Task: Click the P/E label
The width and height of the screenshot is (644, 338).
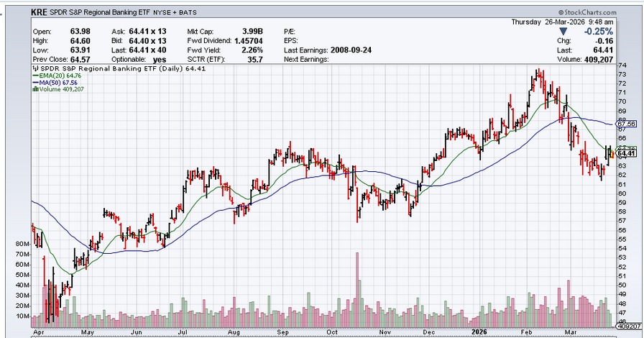Action: [290, 31]
